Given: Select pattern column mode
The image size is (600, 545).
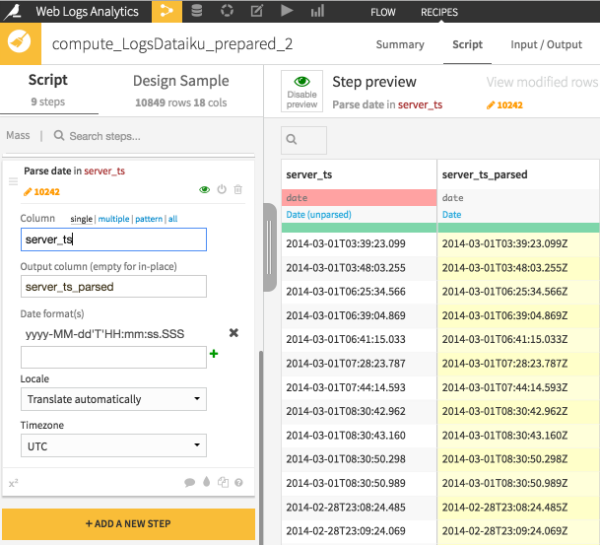Looking at the screenshot, I should (x=149, y=219).
